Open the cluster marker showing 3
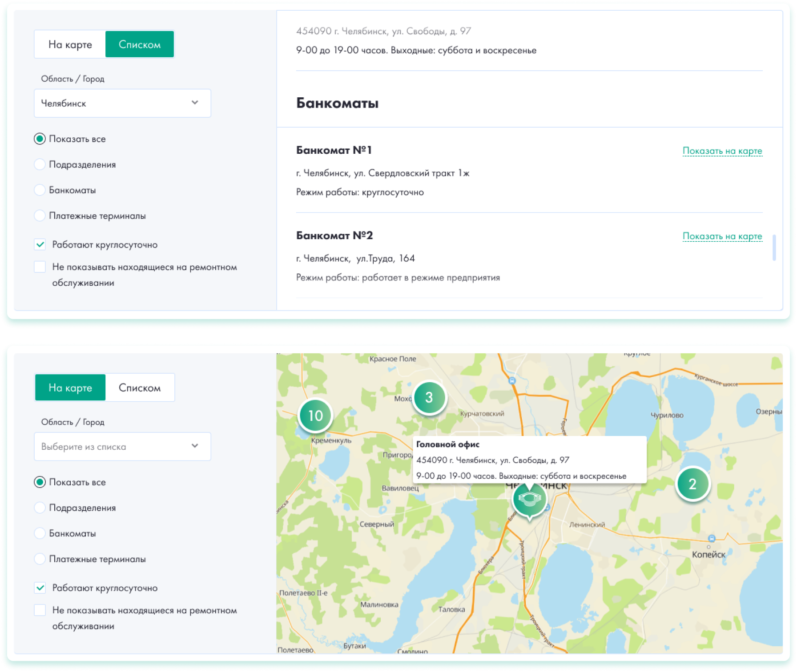The height and width of the screenshot is (672, 797). [x=429, y=397]
